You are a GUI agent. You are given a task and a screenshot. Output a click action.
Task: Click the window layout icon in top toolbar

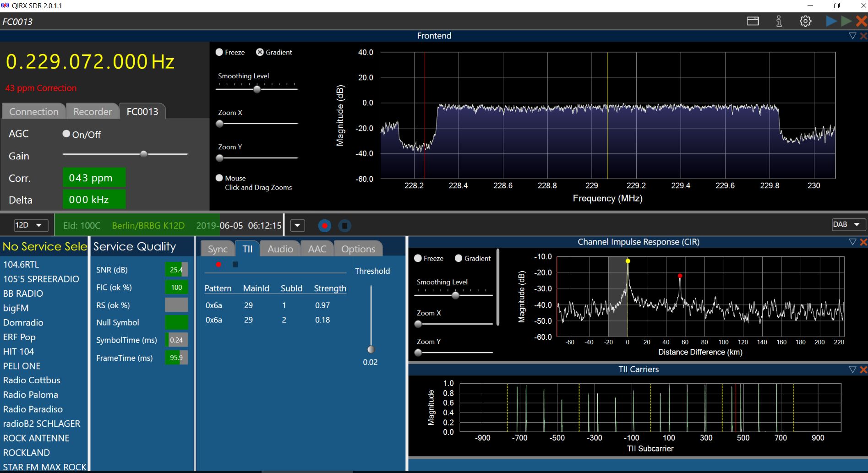click(x=753, y=22)
